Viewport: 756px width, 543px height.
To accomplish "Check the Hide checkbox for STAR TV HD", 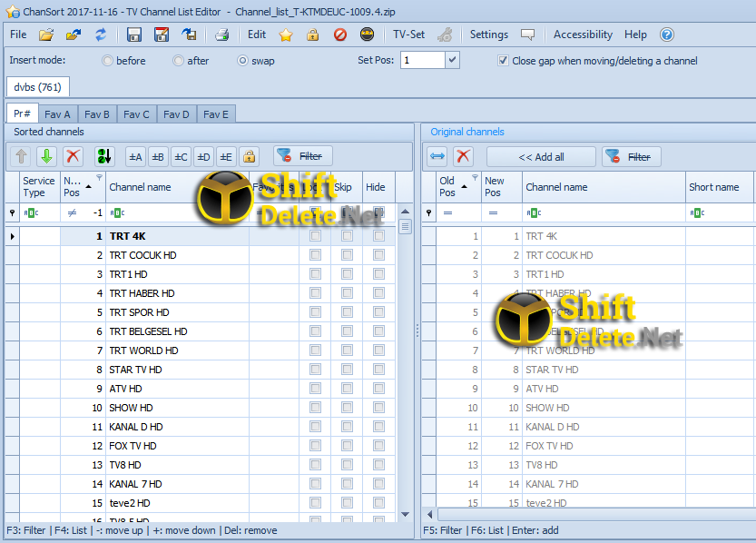I will (x=379, y=370).
